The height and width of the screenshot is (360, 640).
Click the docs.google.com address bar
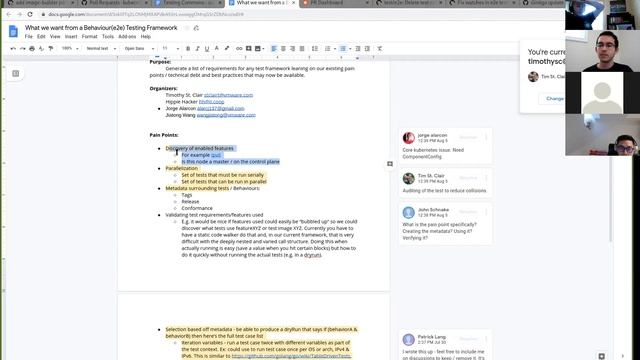[146, 14]
